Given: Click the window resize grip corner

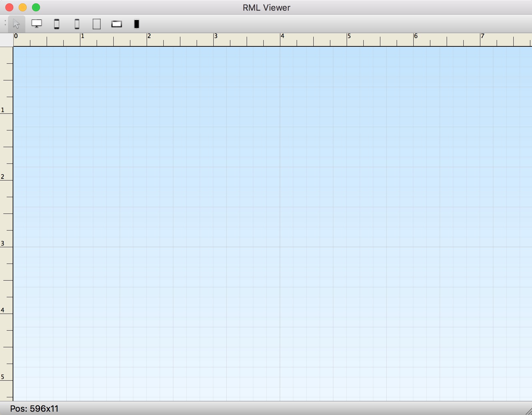Looking at the screenshot, I should pyautogui.click(x=528, y=411).
